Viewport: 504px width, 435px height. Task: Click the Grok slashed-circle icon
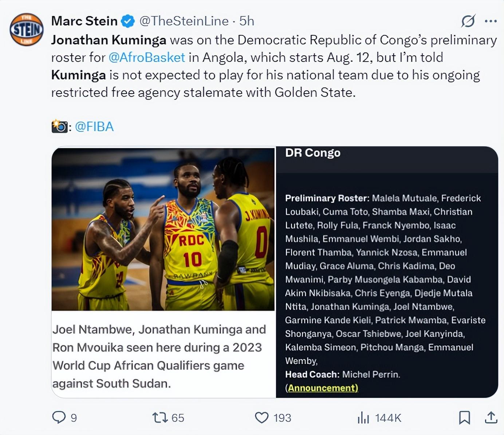pyautogui.click(x=468, y=21)
